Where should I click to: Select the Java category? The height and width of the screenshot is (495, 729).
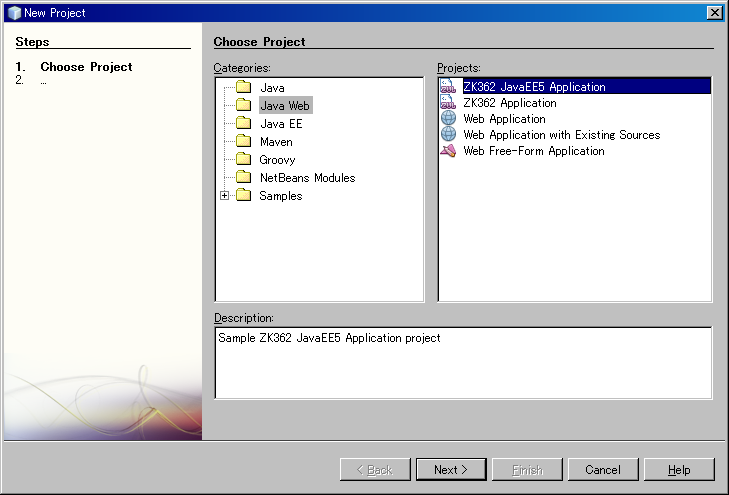[272, 87]
